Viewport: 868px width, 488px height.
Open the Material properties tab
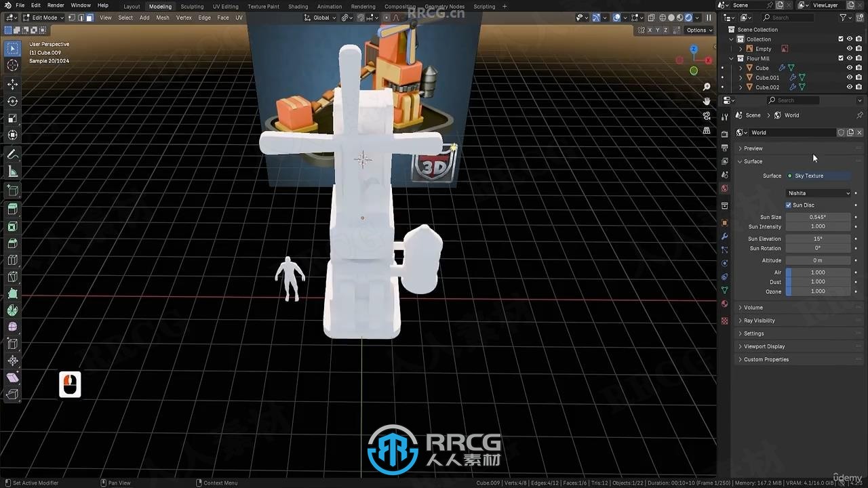coord(724,304)
